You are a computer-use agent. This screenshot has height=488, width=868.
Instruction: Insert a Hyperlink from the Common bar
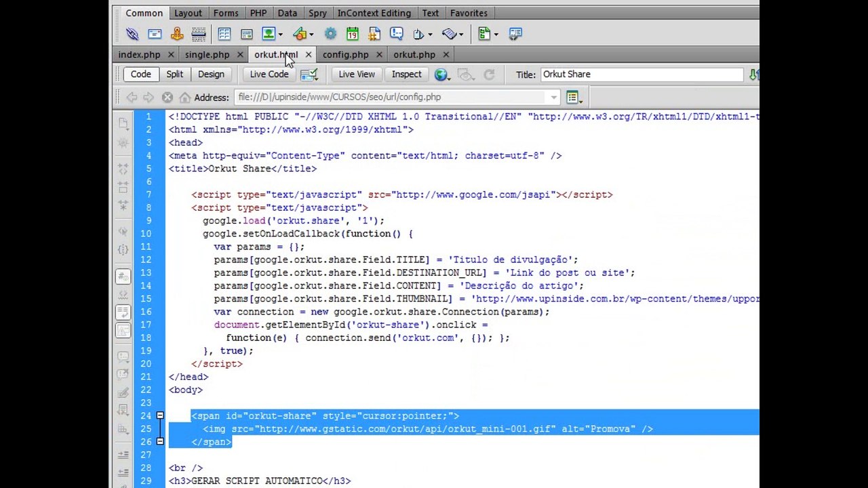point(132,34)
